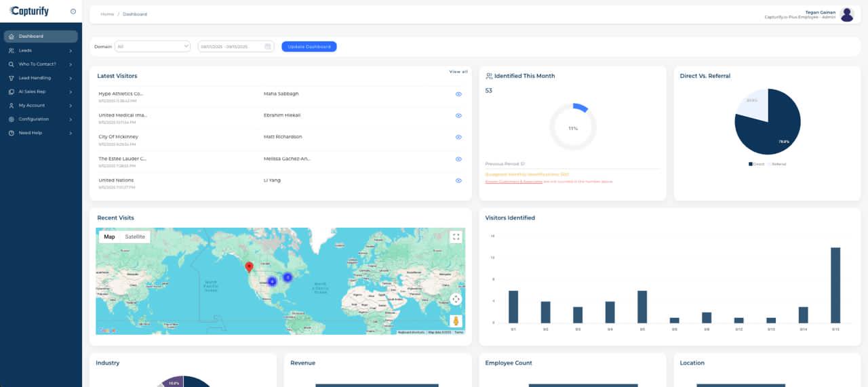Image resolution: width=868 pixels, height=387 pixels.
Task: Click View all in Latest Visitors
Action: [458, 72]
